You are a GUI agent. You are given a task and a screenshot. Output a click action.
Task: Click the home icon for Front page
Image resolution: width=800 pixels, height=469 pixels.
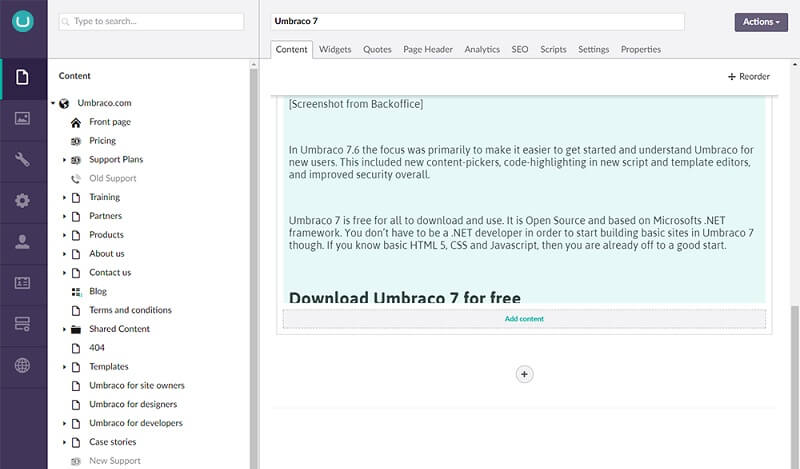(x=76, y=122)
